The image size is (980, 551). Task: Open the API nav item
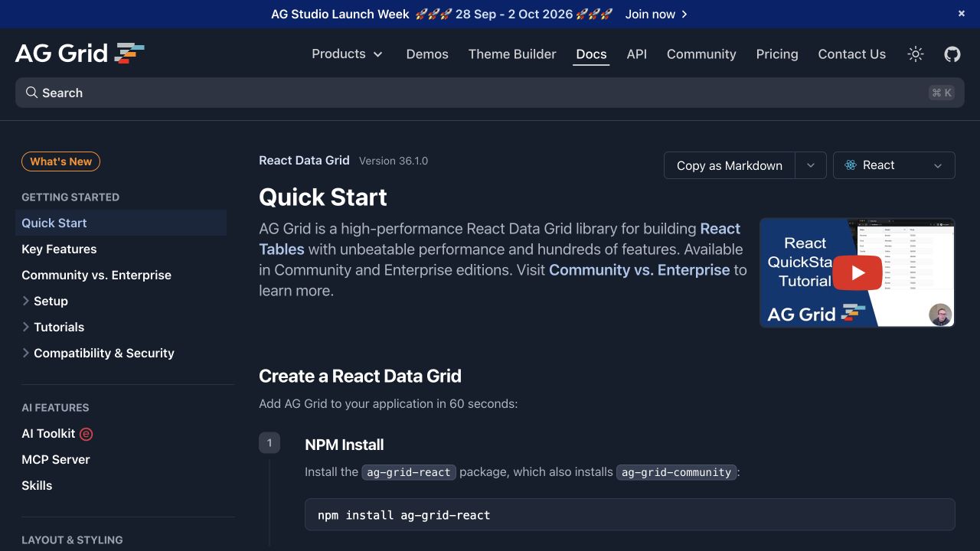[637, 54]
